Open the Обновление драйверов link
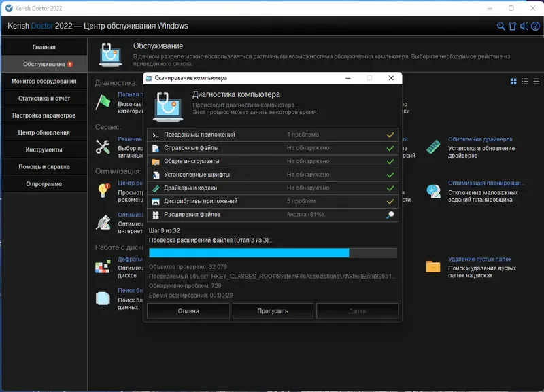The image size is (544, 392). (x=480, y=139)
